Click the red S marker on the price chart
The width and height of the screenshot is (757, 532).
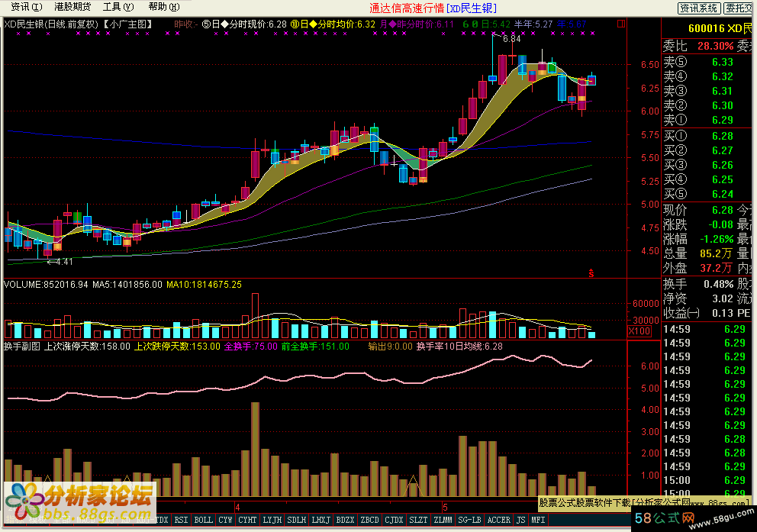pyautogui.click(x=591, y=274)
